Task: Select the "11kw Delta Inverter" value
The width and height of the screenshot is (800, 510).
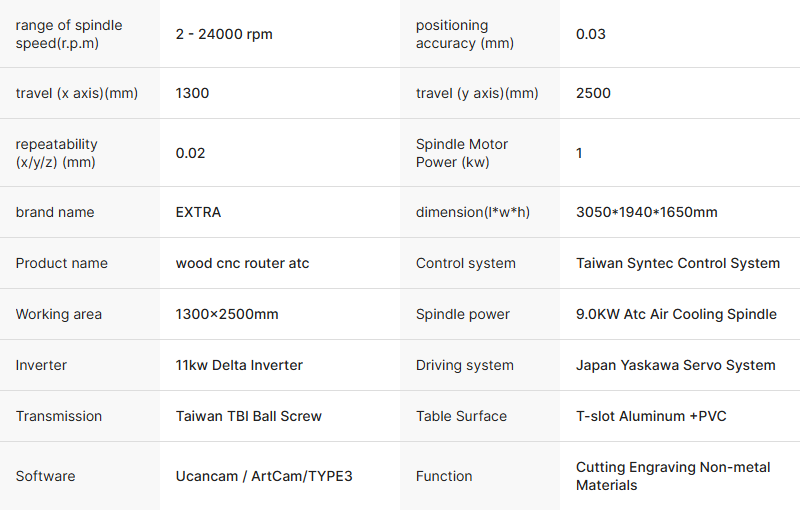Action: point(239,365)
